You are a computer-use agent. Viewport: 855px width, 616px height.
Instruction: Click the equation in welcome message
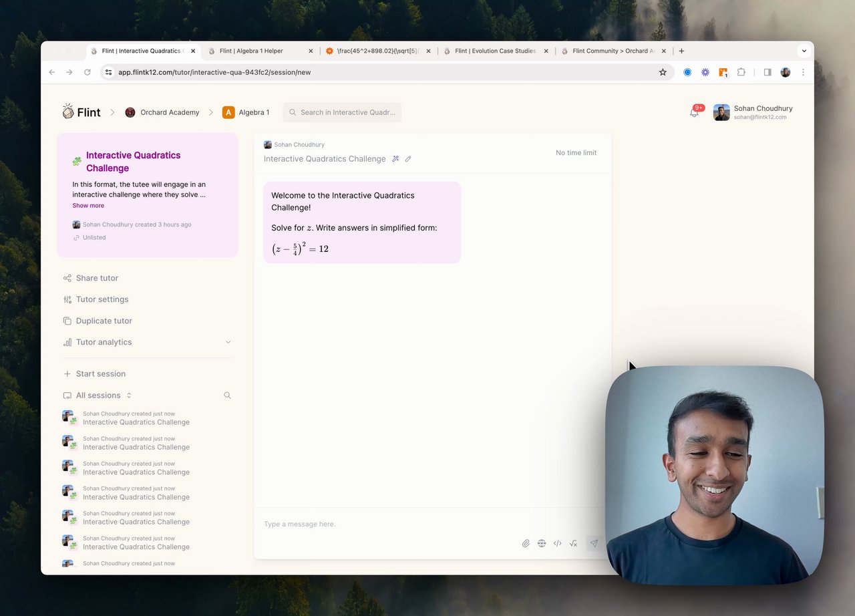300,249
